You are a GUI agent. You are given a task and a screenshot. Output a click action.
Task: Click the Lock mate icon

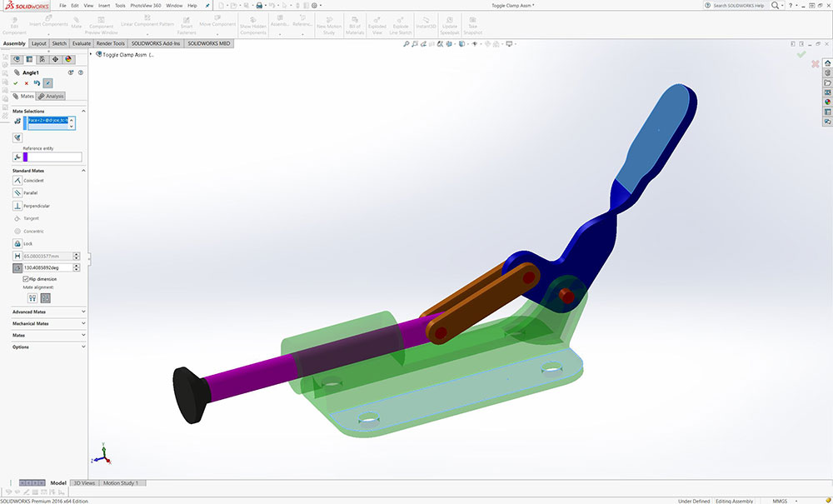click(17, 243)
